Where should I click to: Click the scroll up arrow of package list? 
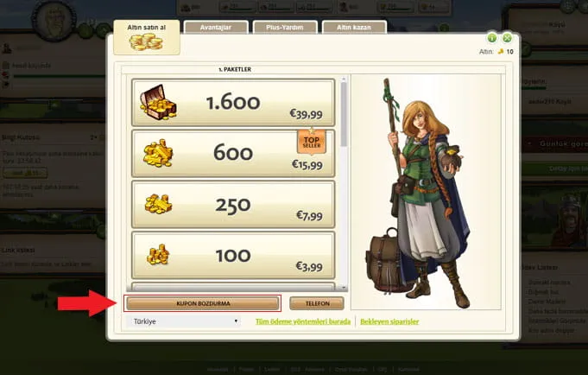[x=344, y=79]
